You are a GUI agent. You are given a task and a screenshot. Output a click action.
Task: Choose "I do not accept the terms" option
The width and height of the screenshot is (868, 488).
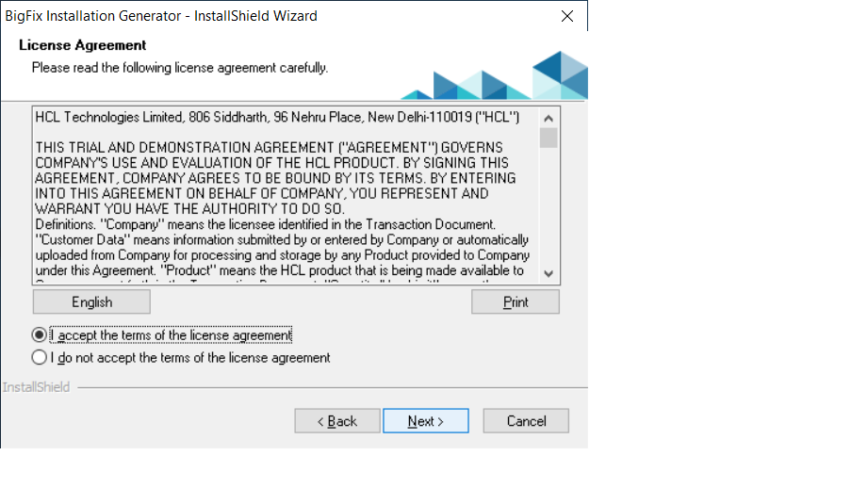point(39,358)
